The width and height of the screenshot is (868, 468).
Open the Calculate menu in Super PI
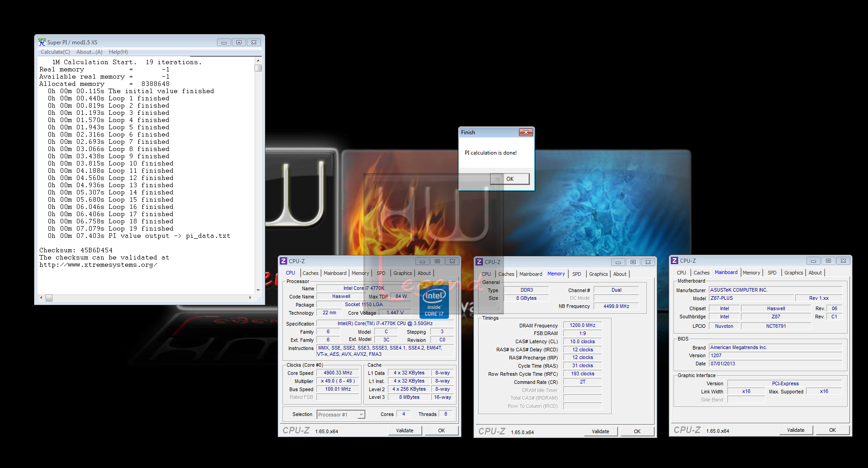click(55, 52)
